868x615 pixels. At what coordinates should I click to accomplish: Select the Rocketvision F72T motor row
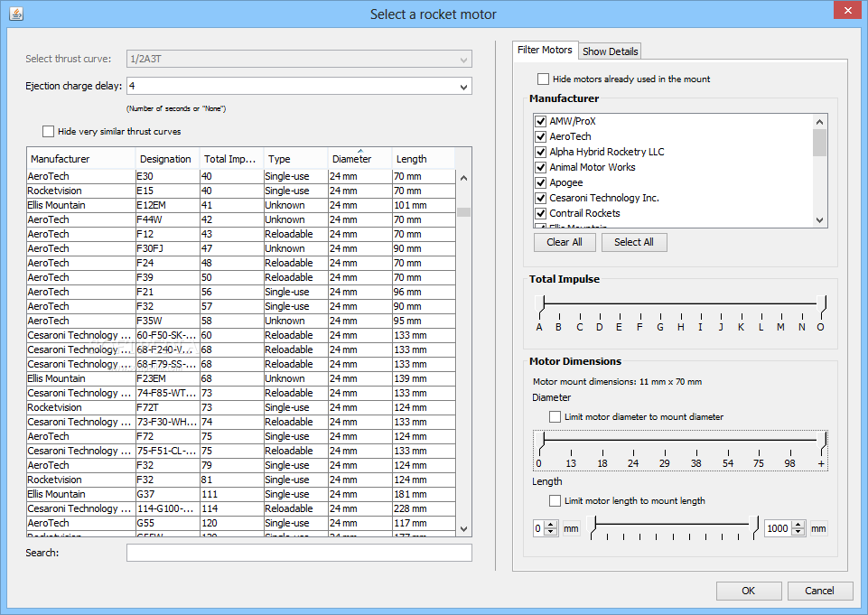pyautogui.click(x=241, y=407)
